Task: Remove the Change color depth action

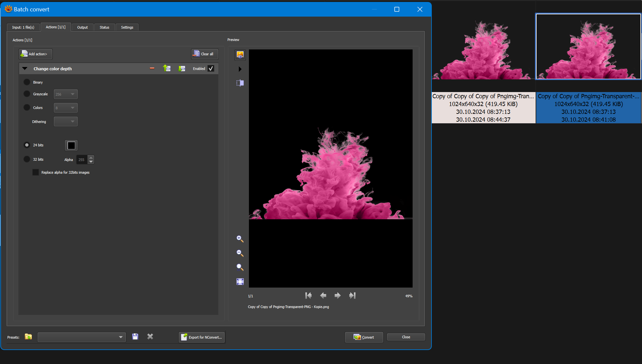Action: click(x=152, y=68)
